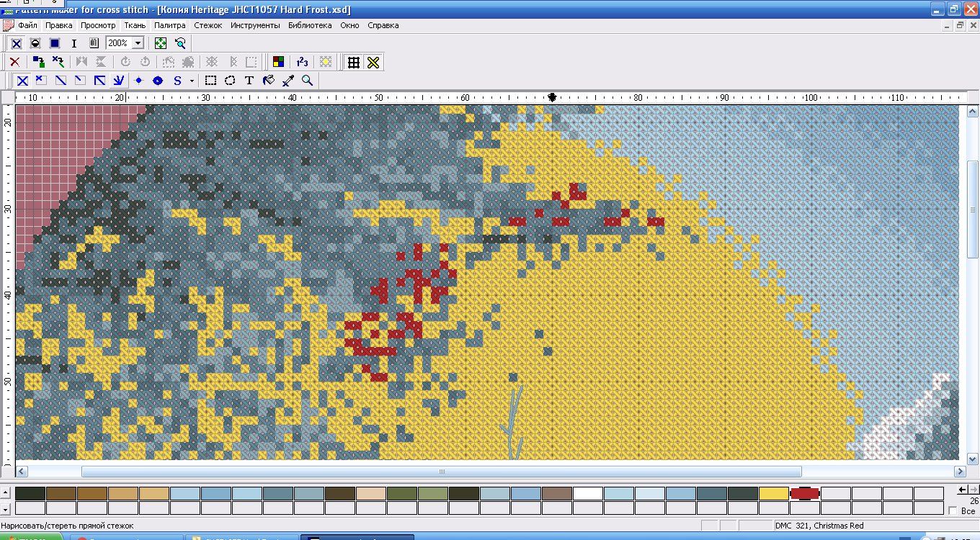The height and width of the screenshot is (540, 980).
Task: Click the fit-to-window zoom icon
Action: pyautogui.click(x=161, y=43)
